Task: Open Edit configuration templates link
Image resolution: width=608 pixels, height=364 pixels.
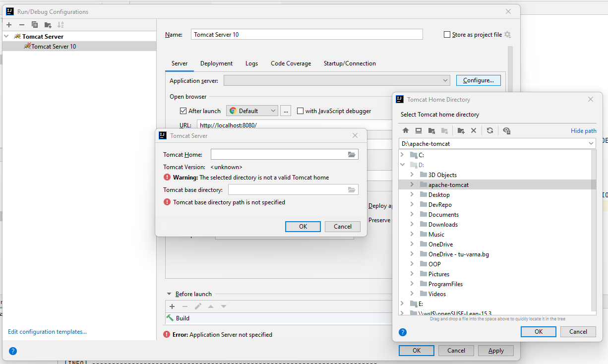Action: [x=47, y=332]
